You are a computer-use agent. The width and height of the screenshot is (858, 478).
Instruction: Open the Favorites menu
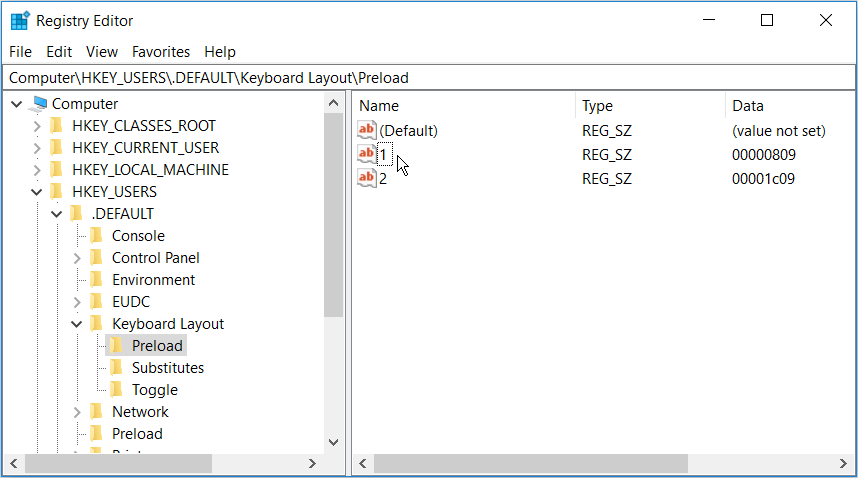coord(161,52)
